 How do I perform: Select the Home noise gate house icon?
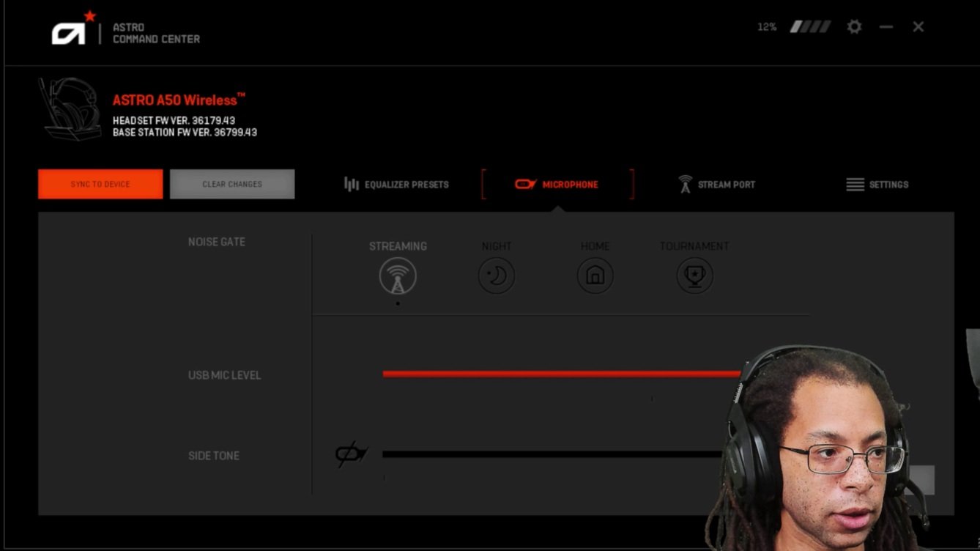595,276
